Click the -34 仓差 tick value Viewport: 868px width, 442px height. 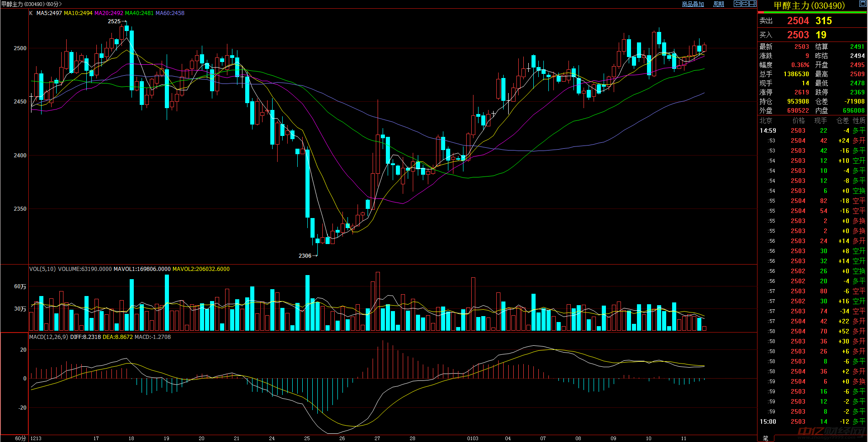(844, 312)
